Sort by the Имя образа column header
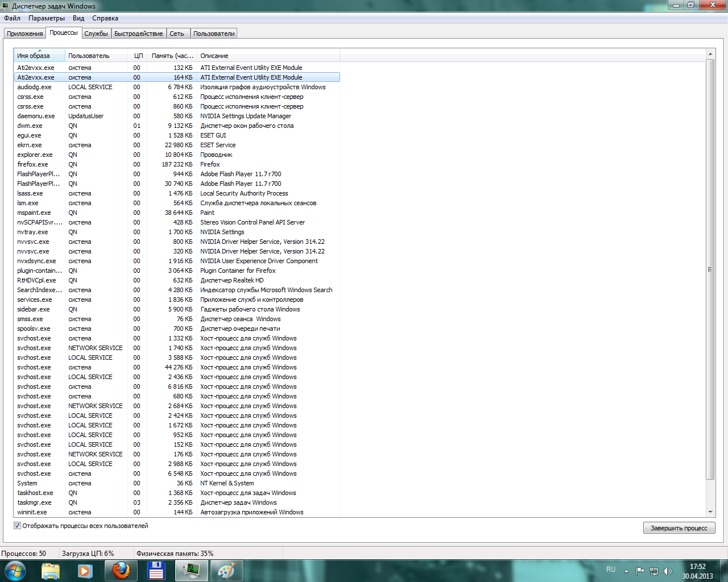The height and width of the screenshot is (582, 728). (40, 56)
